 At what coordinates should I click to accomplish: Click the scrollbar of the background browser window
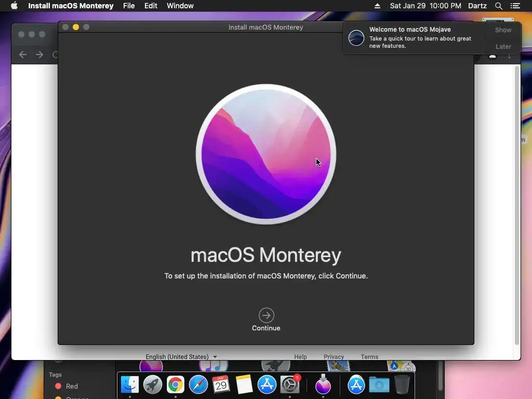tap(517, 205)
